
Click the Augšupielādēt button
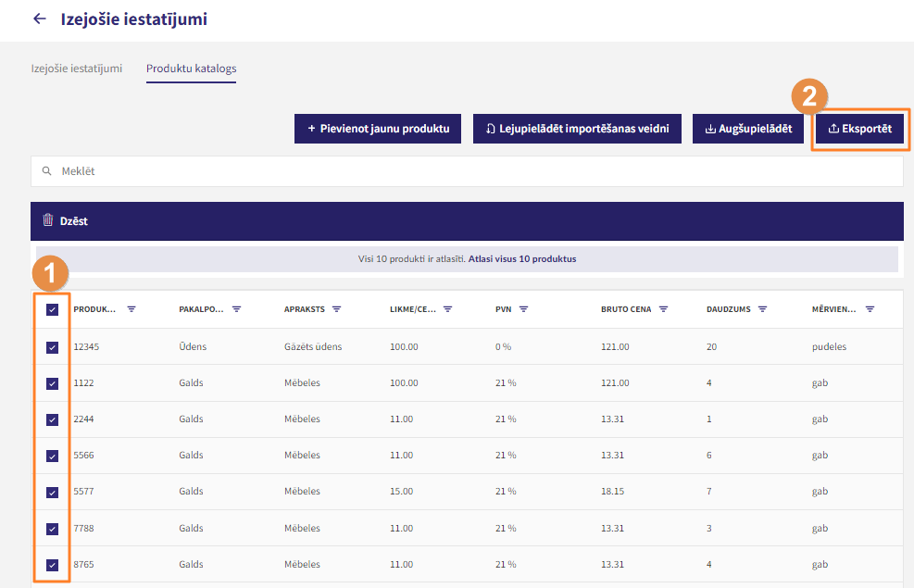tap(748, 129)
